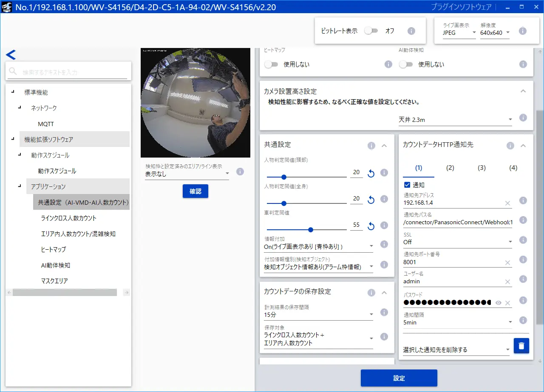Reset the head detection threshold value
The image size is (544, 392).
(x=371, y=173)
